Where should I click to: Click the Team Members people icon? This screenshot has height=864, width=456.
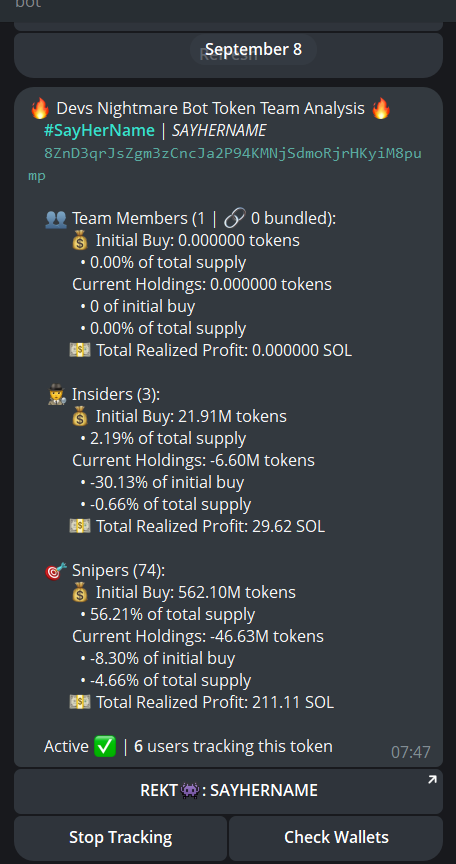(x=56, y=219)
